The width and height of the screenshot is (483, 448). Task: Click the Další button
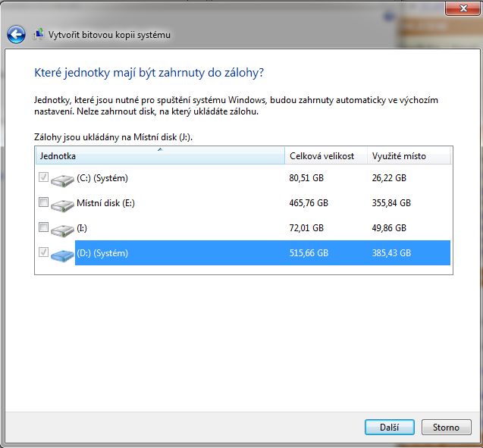390,427
